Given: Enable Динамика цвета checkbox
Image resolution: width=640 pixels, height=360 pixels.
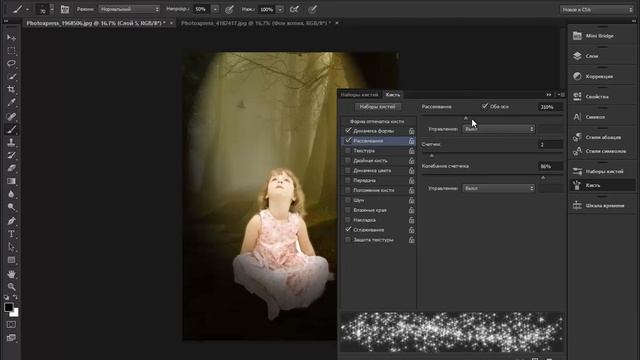Looking at the screenshot, I should 348,170.
